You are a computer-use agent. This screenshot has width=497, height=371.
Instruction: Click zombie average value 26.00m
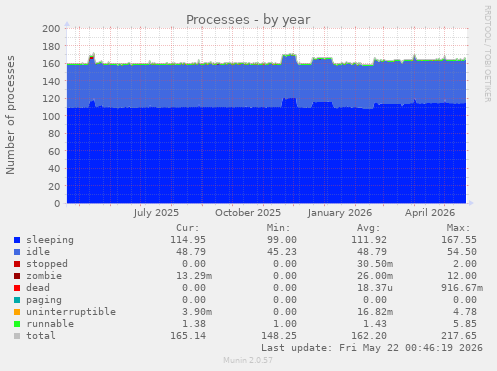(x=375, y=276)
